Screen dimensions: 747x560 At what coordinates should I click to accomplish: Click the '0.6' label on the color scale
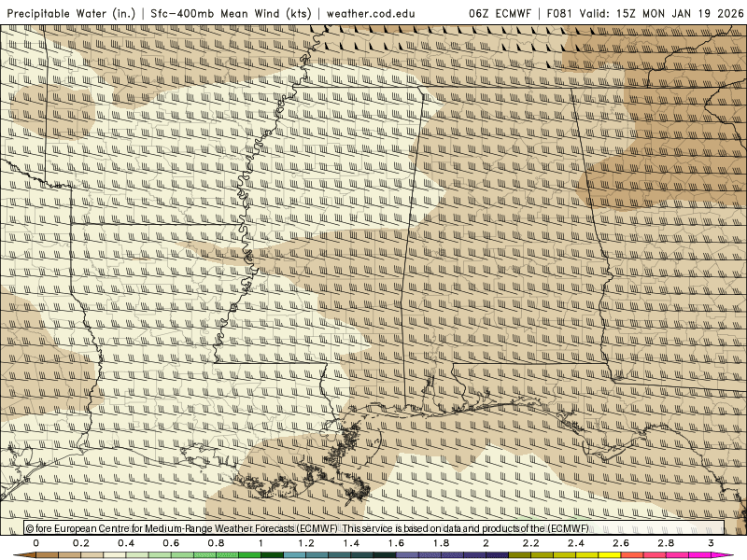[171, 543]
